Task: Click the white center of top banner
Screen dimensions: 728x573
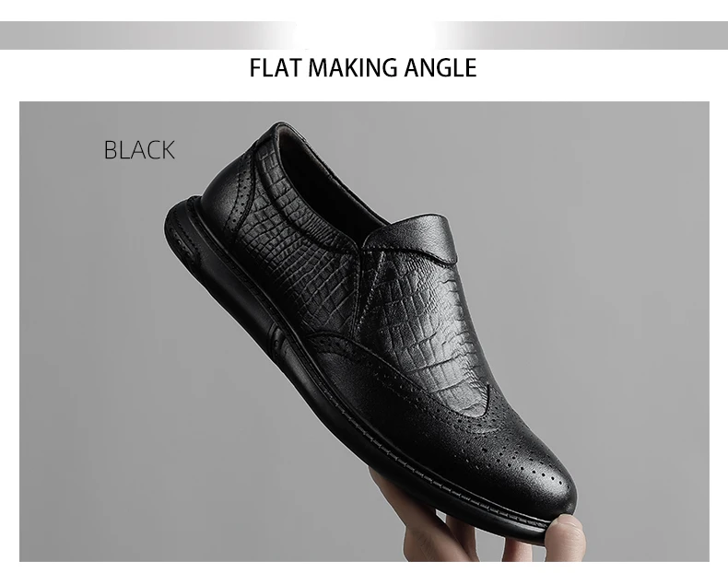Action: coord(365,35)
